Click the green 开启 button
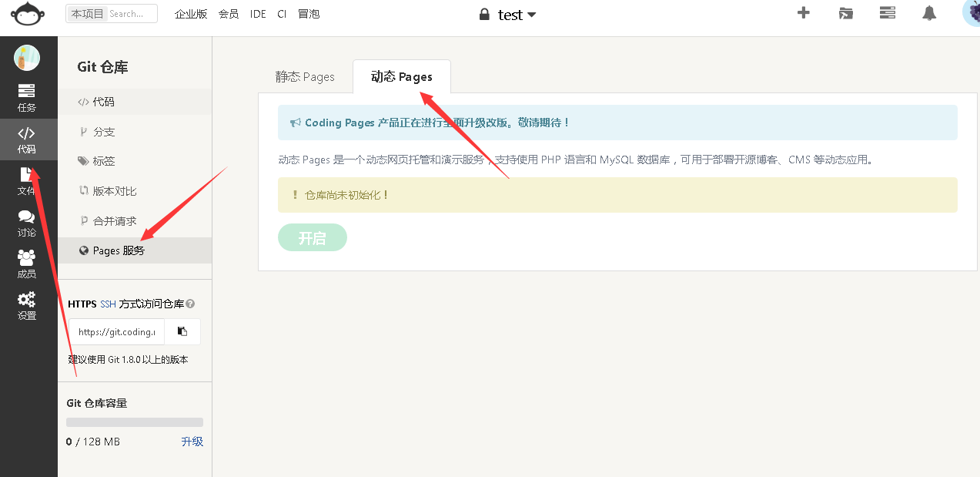Viewport: 980px width, 477px height. (313, 238)
